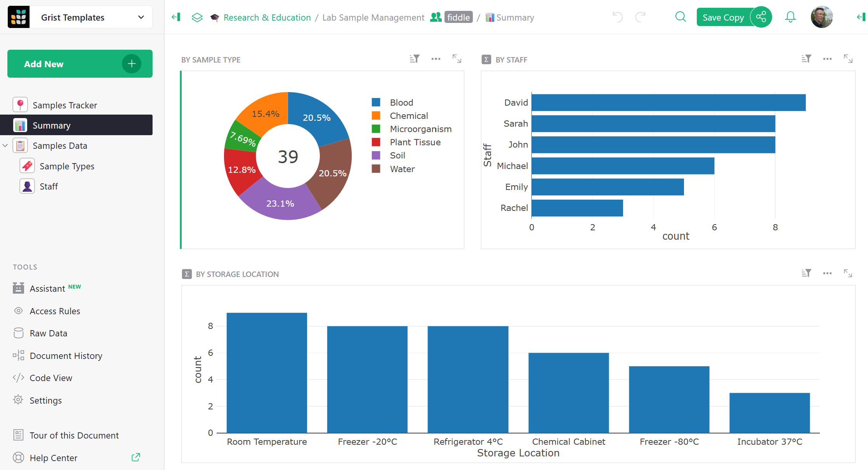868x470 pixels.
Task: Click the redo arrow icon
Action: coord(641,17)
